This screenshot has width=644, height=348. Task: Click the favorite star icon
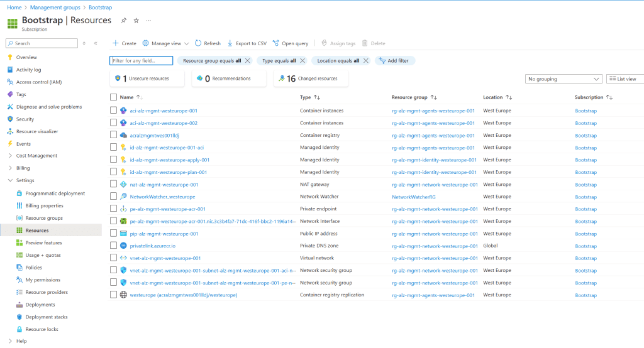136,21
